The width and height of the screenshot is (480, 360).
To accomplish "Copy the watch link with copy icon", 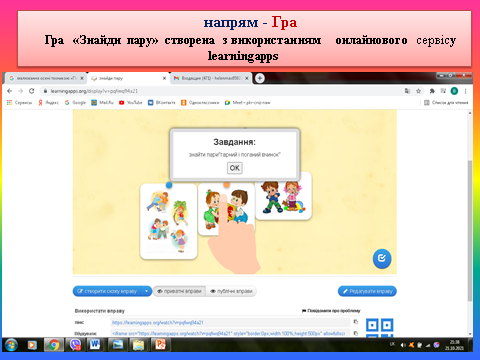I will 356,322.
